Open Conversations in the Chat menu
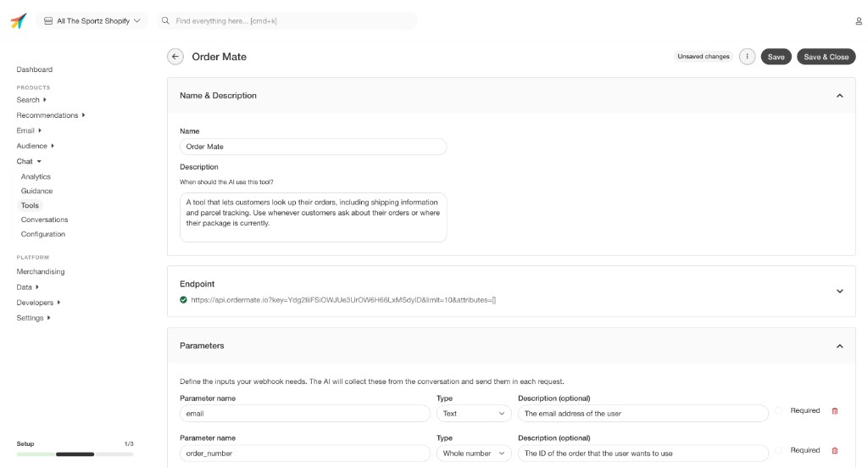 tap(44, 220)
